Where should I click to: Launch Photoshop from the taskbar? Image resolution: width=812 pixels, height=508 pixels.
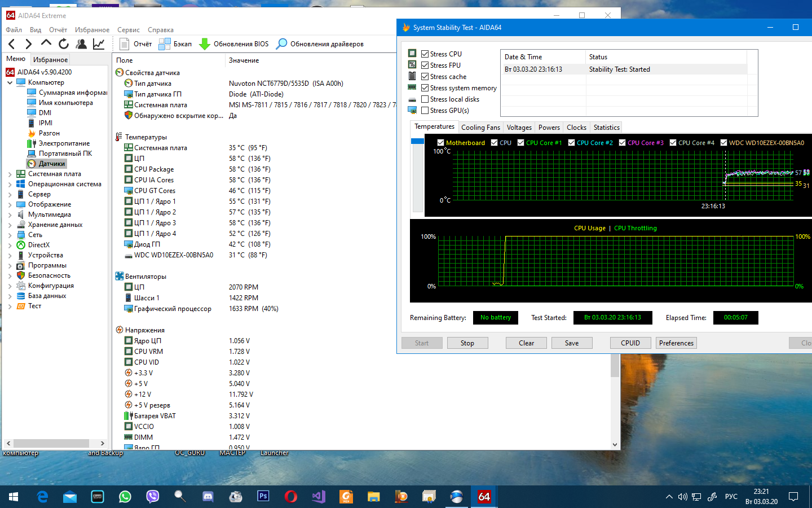point(263,497)
